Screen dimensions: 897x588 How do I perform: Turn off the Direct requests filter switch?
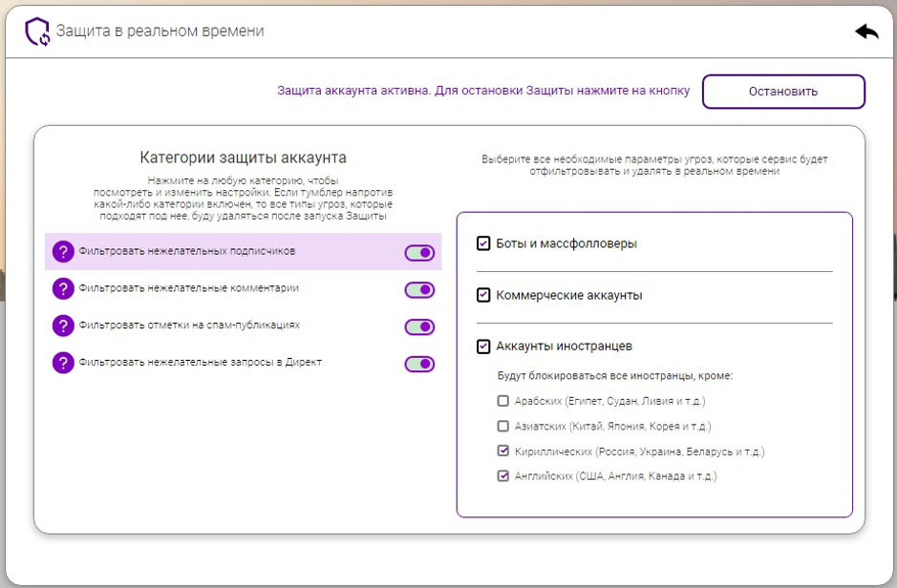coord(419,364)
